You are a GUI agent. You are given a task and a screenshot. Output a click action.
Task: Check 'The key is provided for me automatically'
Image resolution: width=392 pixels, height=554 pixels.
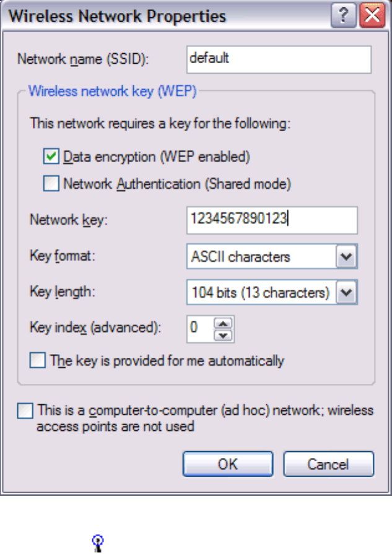[x=38, y=361]
